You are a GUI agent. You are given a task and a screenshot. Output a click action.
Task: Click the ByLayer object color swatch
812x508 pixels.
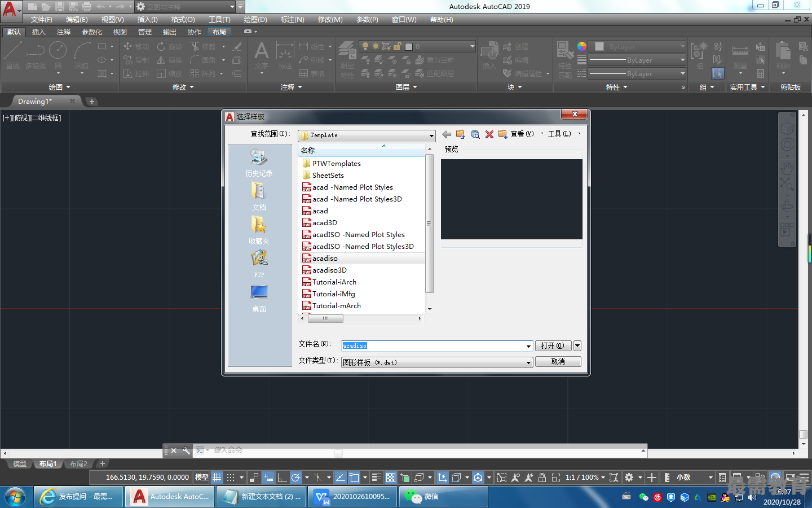599,47
